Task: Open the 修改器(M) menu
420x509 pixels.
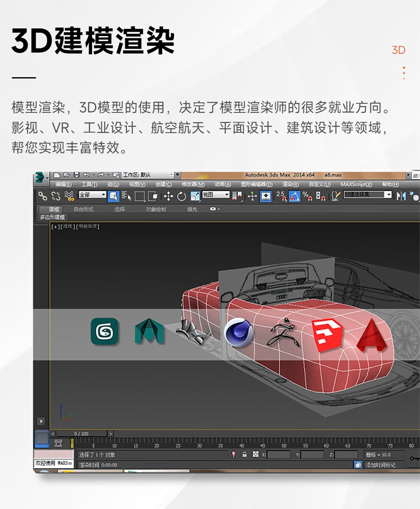Action: (x=193, y=185)
